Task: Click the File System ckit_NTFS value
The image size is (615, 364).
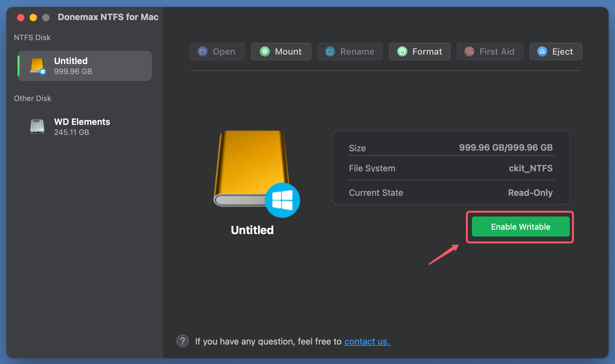Action: click(531, 168)
